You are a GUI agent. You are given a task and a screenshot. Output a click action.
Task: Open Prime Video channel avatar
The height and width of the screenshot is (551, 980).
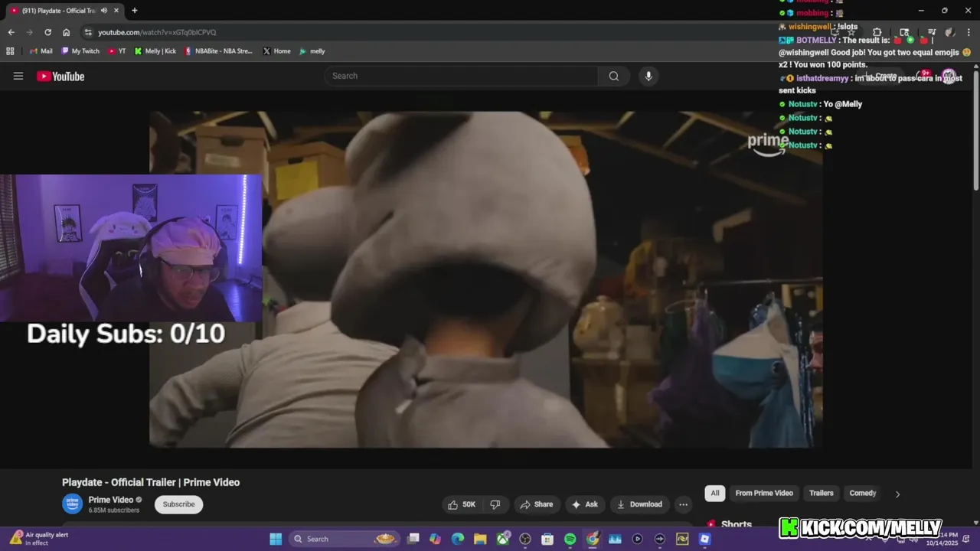pos(72,504)
